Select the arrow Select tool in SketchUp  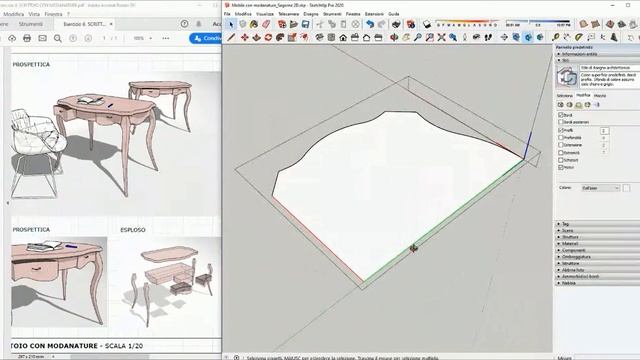click(x=231, y=24)
